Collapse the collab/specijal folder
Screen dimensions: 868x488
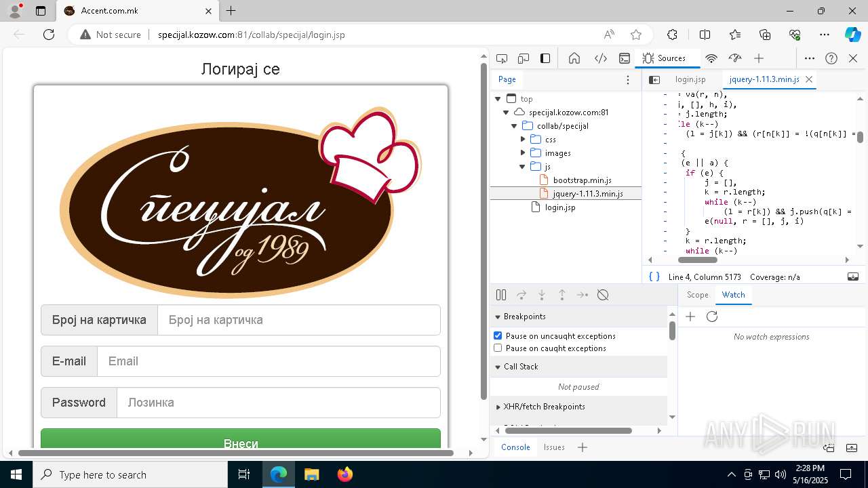(514, 126)
